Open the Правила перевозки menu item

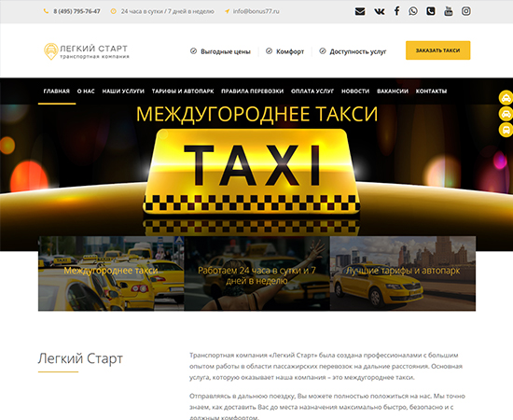click(x=253, y=91)
